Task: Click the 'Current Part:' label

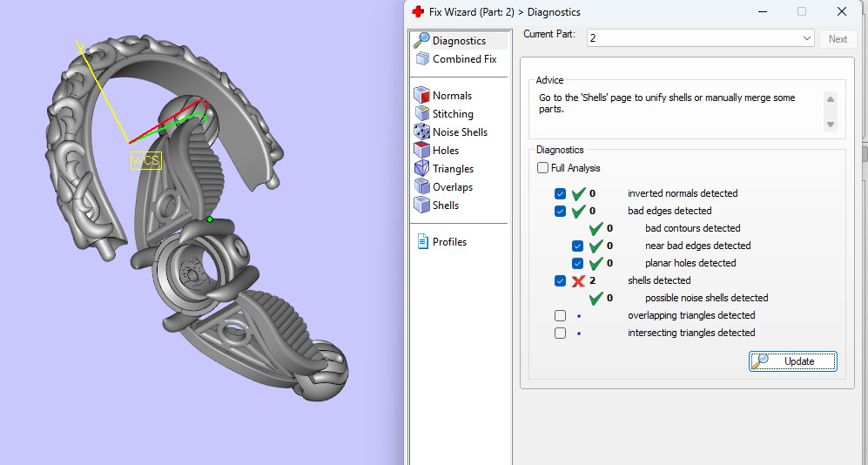Action: tap(549, 34)
